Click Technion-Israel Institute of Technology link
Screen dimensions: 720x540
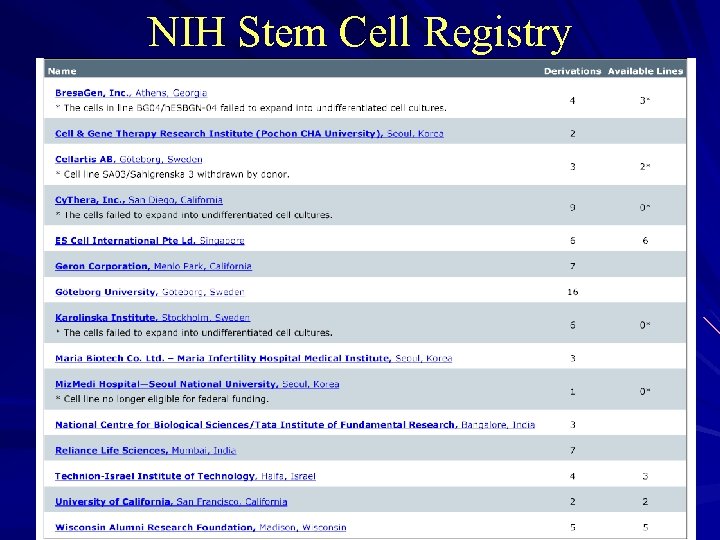(185, 476)
